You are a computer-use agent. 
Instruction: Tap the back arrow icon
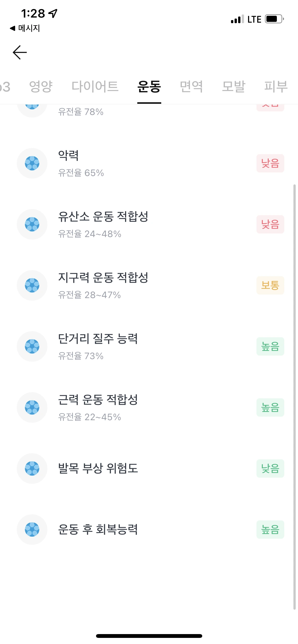tap(20, 52)
